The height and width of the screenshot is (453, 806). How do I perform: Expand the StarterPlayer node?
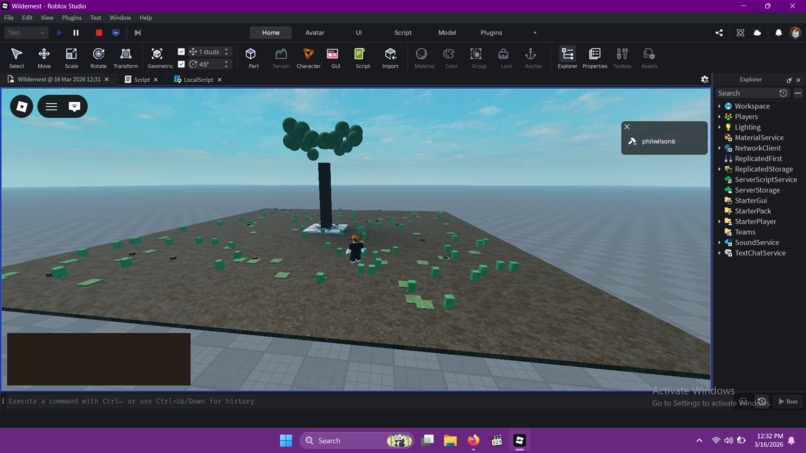[x=719, y=222]
